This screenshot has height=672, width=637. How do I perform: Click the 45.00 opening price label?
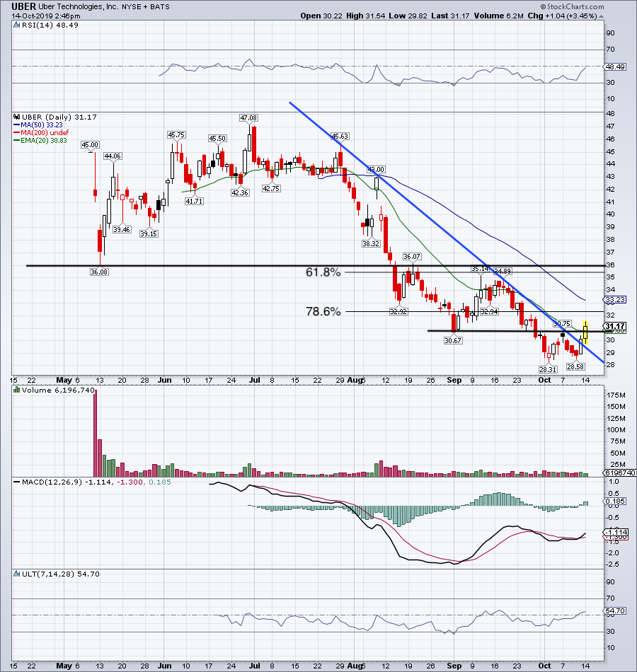coord(90,145)
